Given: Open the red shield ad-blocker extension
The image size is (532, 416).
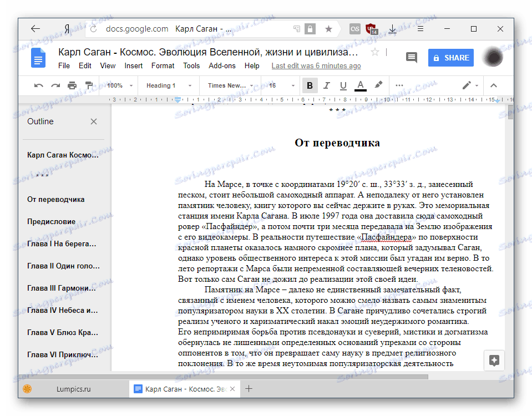Looking at the screenshot, I should [x=372, y=29].
